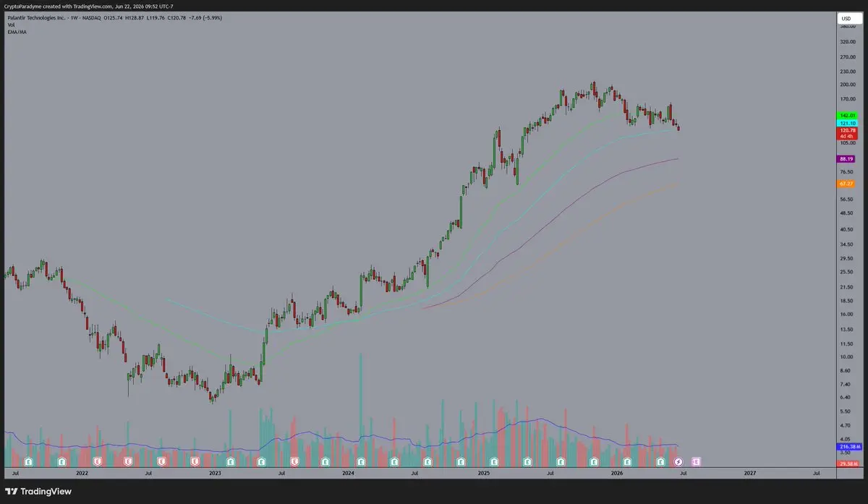Click the pink upcoming earnings E marker
The image size is (868, 504).
point(696,461)
